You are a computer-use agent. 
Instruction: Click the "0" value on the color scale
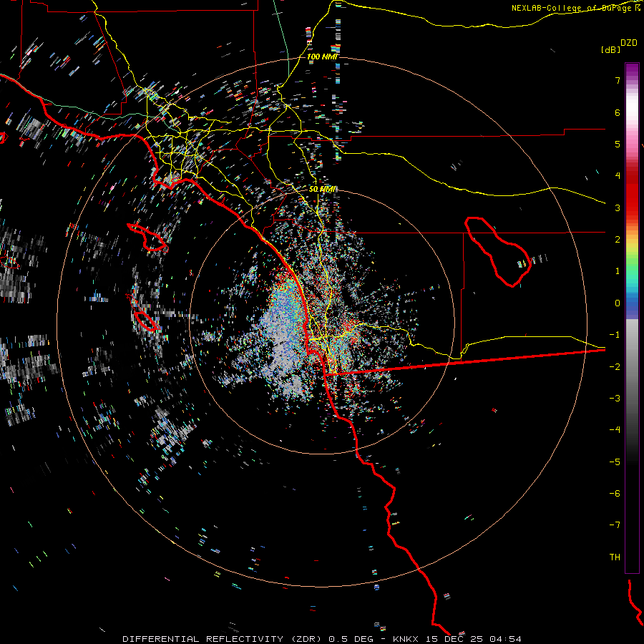(618, 303)
